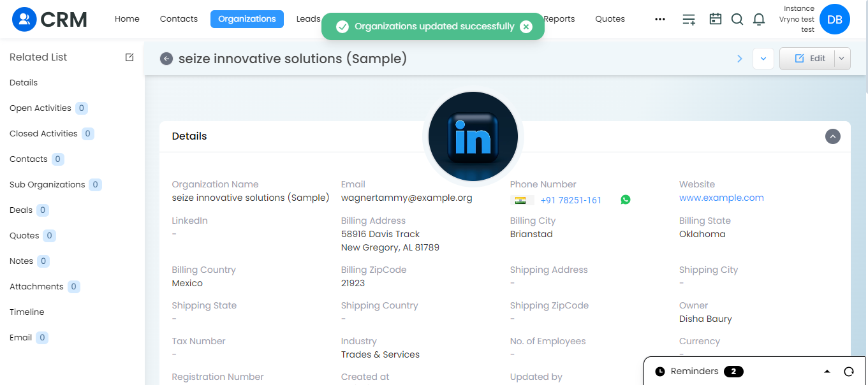This screenshot has width=868, height=385.
Task: Refresh the Reminders panel
Action: pos(848,372)
